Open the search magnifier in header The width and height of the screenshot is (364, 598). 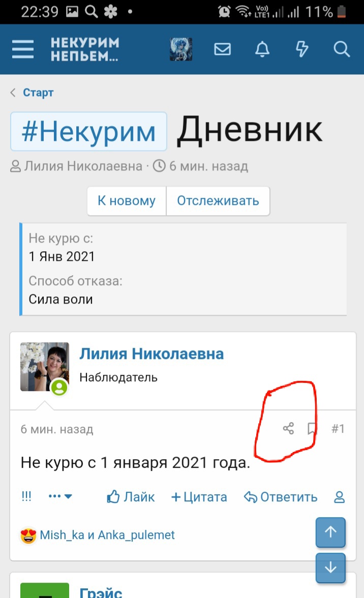click(x=342, y=49)
